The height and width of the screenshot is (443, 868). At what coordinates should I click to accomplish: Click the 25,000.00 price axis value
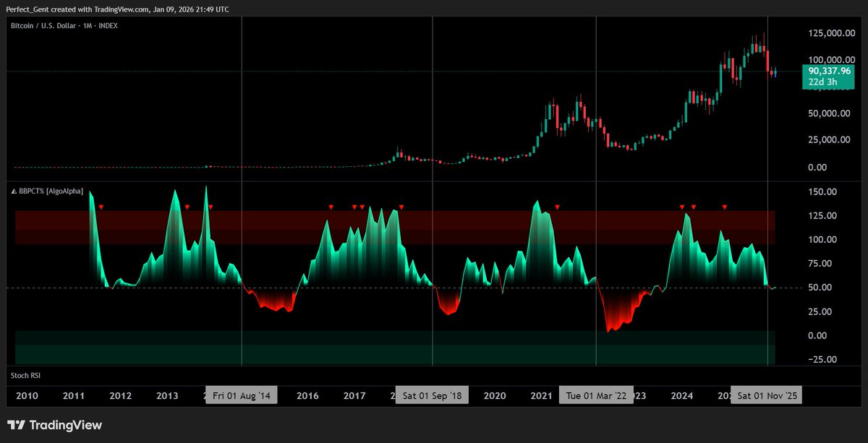(x=829, y=140)
